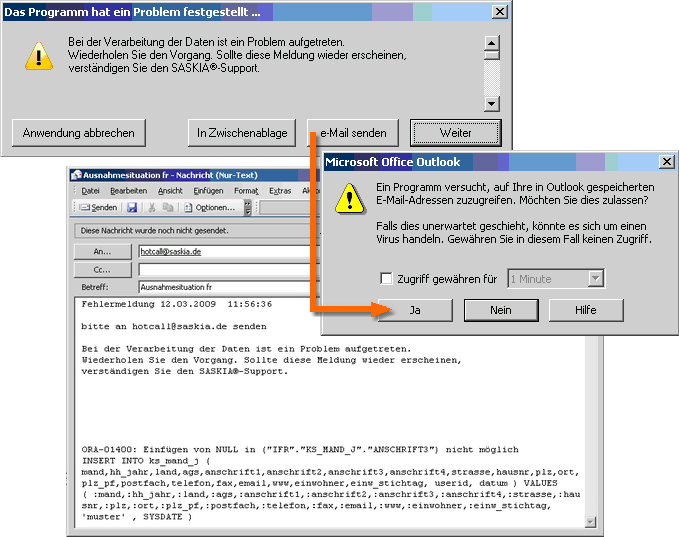This screenshot has width=679, height=537.
Task: Click the warning icon in Outlook dialog
Action: tap(349, 197)
